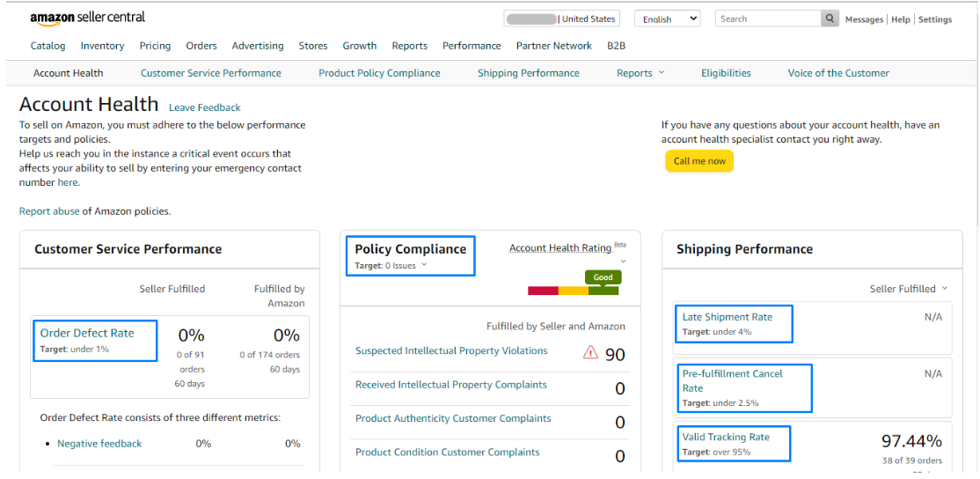Expand the chevron under Account Health Rating

click(x=623, y=262)
